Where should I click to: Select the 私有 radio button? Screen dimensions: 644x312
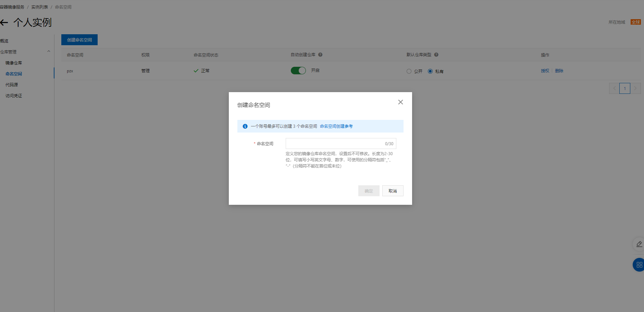430,71
